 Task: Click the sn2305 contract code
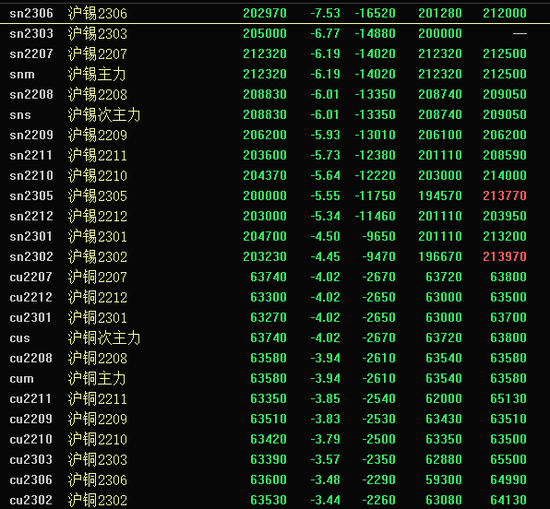click(31, 196)
